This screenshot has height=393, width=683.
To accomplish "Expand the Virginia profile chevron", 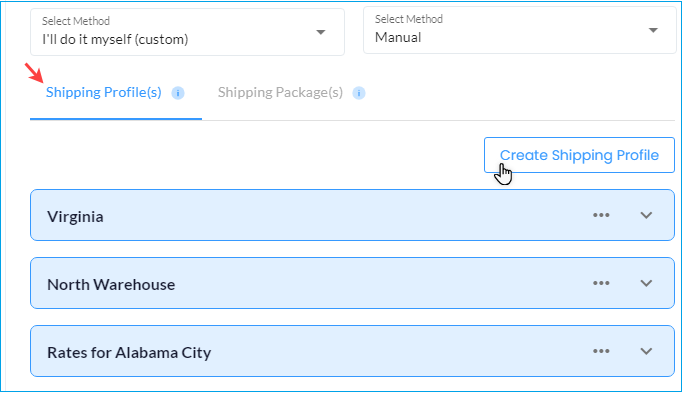I will pyautogui.click(x=646, y=215).
